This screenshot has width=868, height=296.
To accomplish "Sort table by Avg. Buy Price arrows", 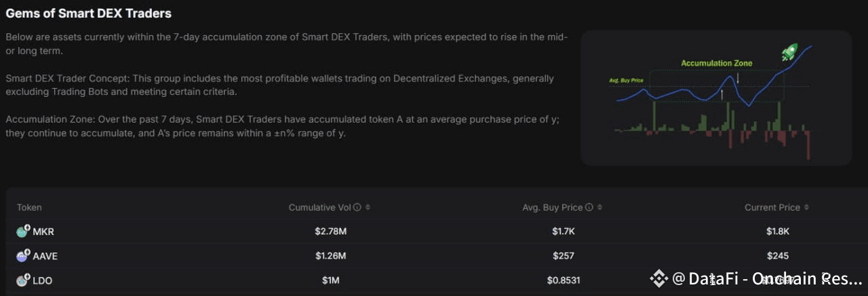I will 599,207.
